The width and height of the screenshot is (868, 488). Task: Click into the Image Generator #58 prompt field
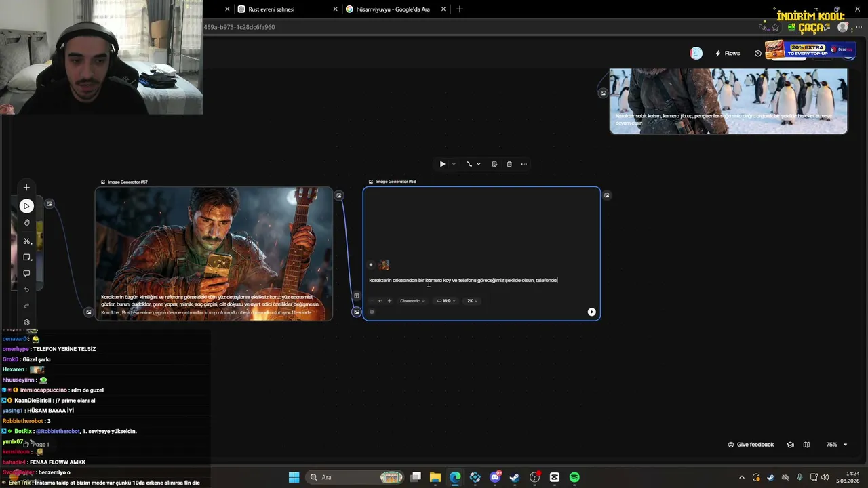(481, 280)
